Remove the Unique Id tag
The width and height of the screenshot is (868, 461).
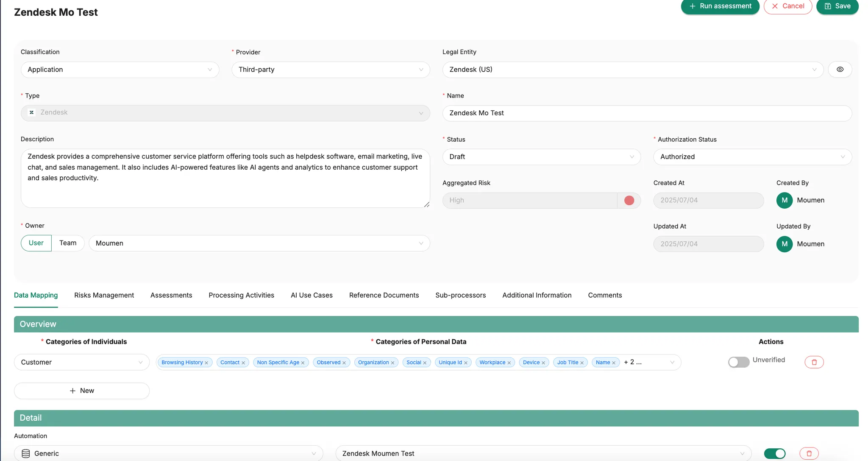(x=466, y=363)
